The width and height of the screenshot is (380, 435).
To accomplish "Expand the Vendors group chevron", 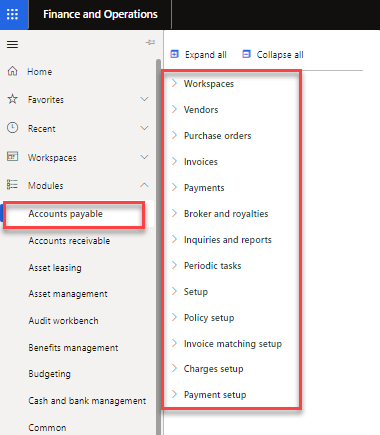I will [174, 109].
